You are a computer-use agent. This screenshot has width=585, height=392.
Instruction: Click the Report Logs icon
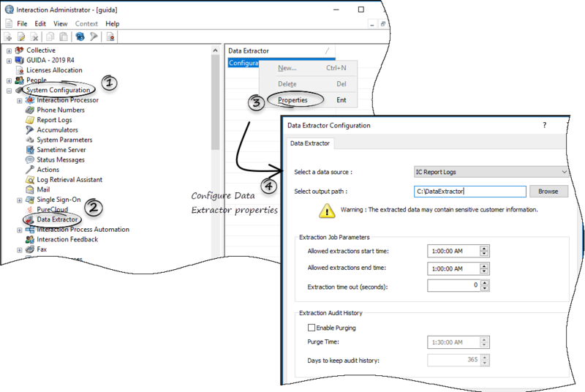pos(30,120)
